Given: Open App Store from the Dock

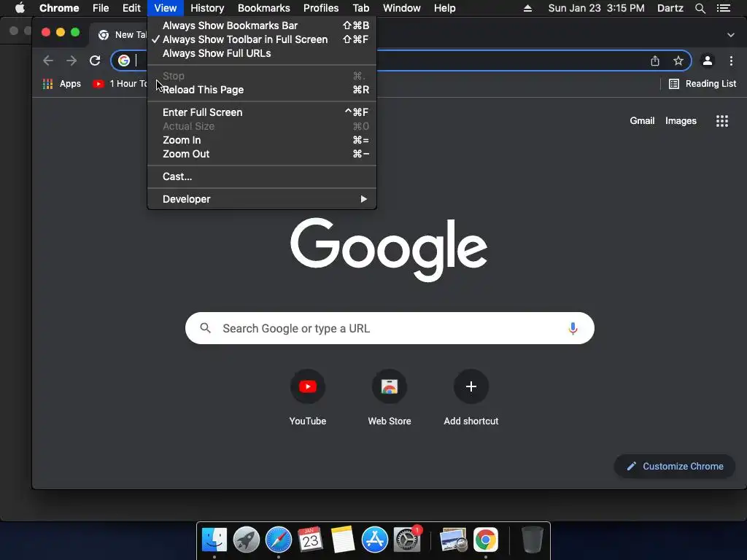Looking at the screenshot, I should (x=374, y=540).
